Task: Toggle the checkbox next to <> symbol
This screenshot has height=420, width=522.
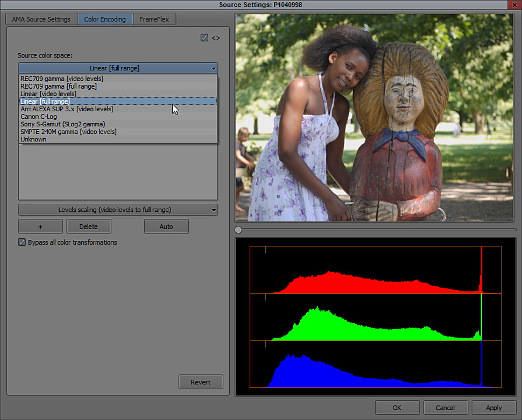Action: pos(204,38)
